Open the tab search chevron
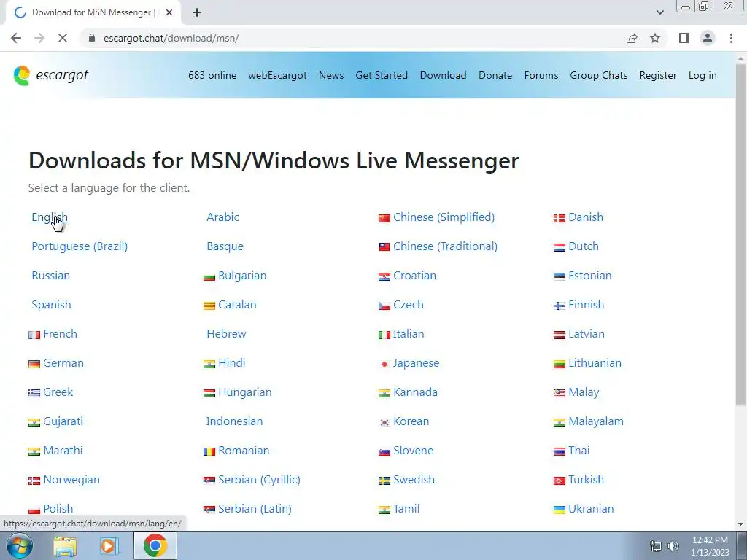 pyautogui.click(x=659, y=12)
